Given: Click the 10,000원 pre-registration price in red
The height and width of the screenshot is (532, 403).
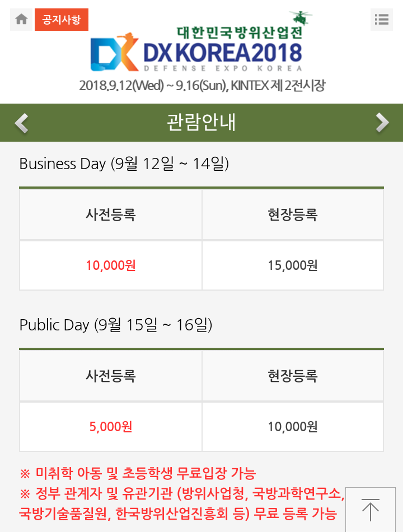Looking at the screenshot, I should tap(111, 265).
